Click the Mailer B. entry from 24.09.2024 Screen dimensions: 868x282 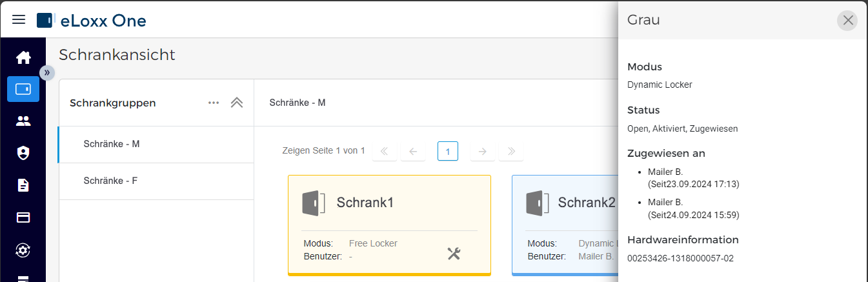tap(693, 208)
